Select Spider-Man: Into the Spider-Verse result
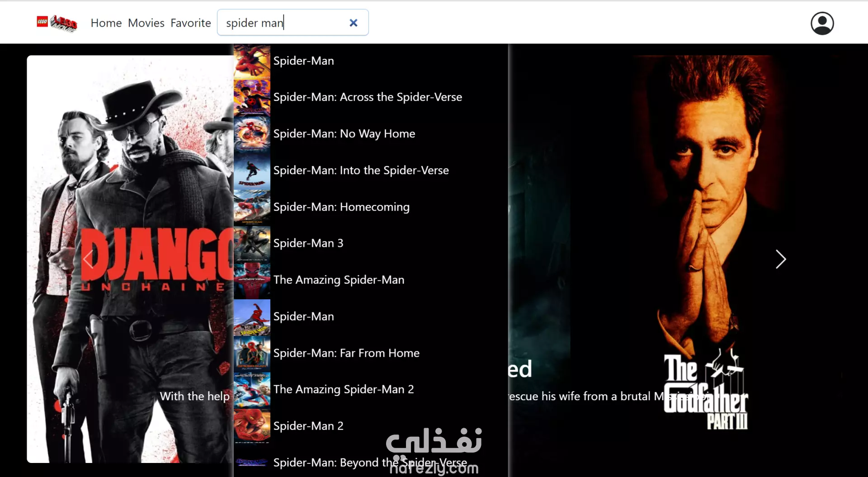Screen dimensions: 868x477 point(371,170)
